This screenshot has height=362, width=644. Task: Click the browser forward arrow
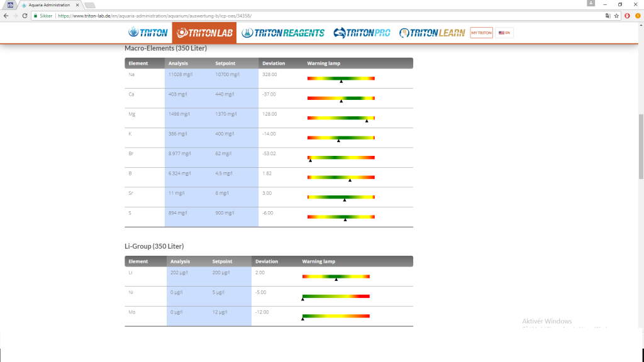coord(15,16)
